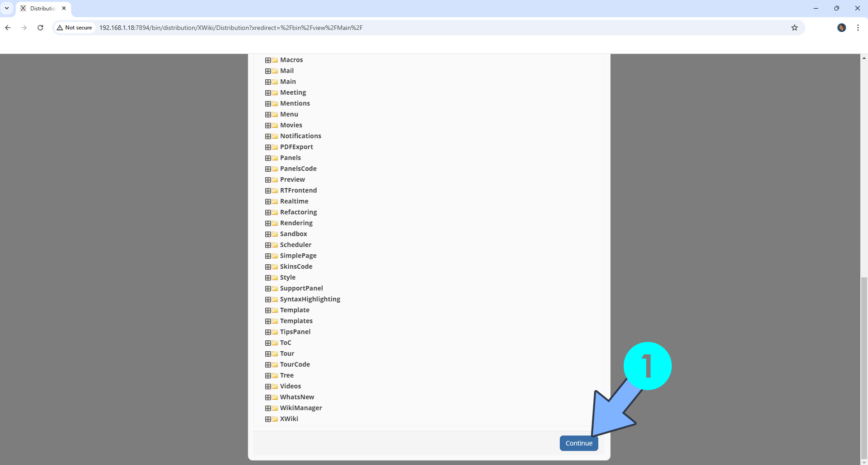868x465 pixels.
Task: Select the XWiki tree item label
Action: tap(289, 419)
